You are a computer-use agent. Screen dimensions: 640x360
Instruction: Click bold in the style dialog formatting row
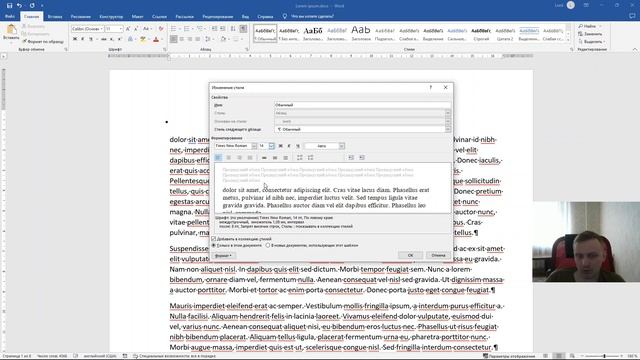click(280, 146)
